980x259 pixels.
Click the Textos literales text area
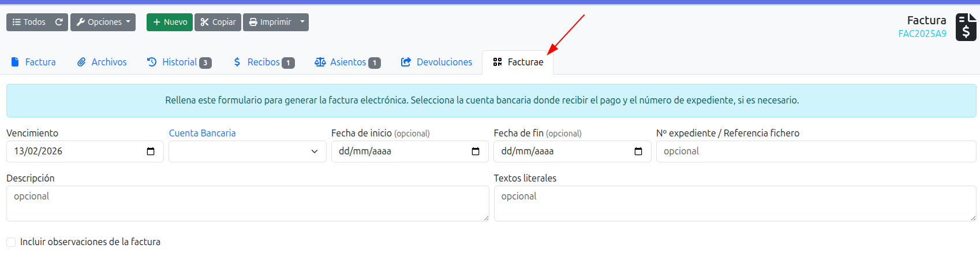click(735, 203)
